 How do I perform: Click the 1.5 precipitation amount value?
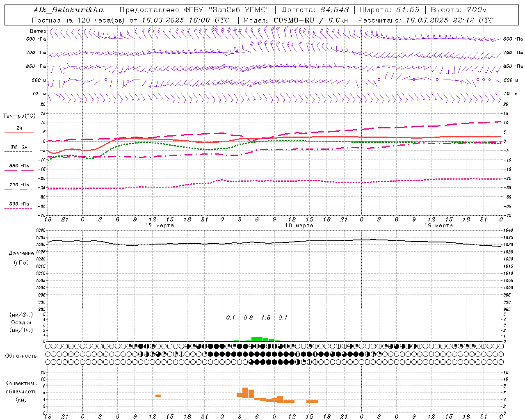coord(266,317)
